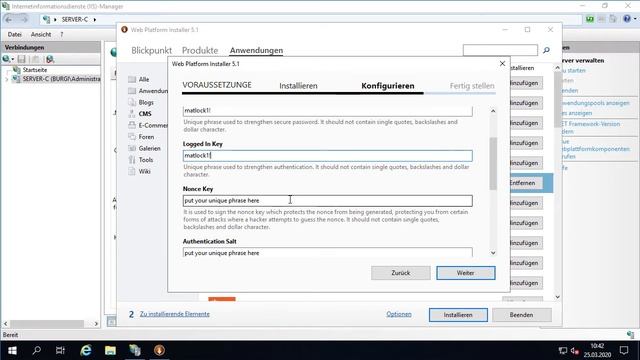Click the Authentication Salt input field
This screenshot has height=360, width=640.
[327, 253]
